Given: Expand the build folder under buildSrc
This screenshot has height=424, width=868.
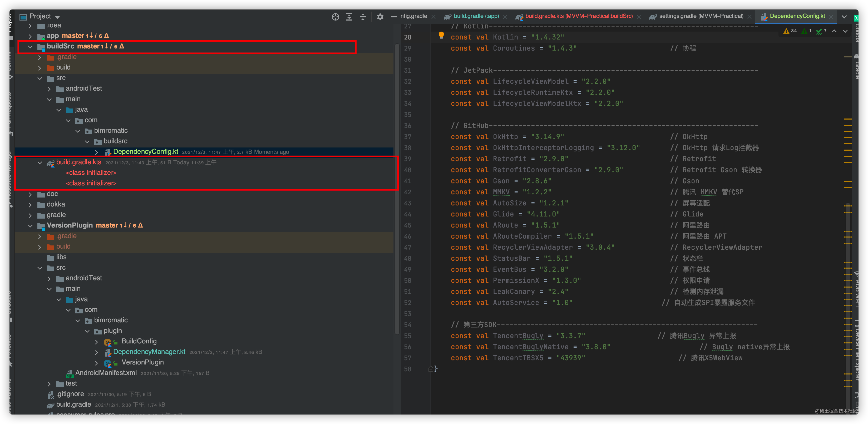Looking at the screenshot, I should click(x=40, y=68).
